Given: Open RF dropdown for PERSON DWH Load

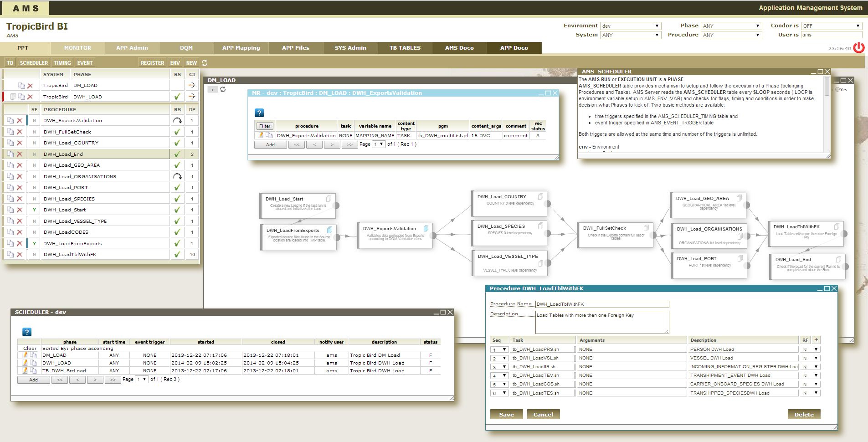Looking at the screenshot, I should coord(811,349).
